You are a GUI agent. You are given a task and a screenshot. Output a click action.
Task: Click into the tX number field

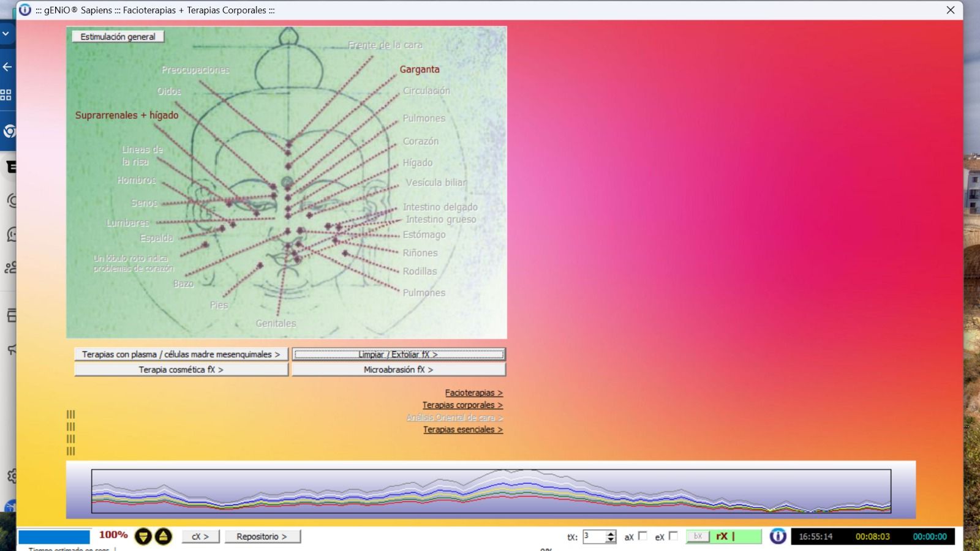point(594,536)
